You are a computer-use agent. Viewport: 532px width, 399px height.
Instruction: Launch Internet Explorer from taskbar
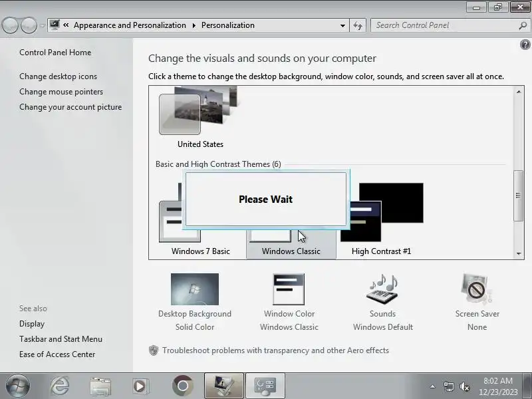coord(60,386)
